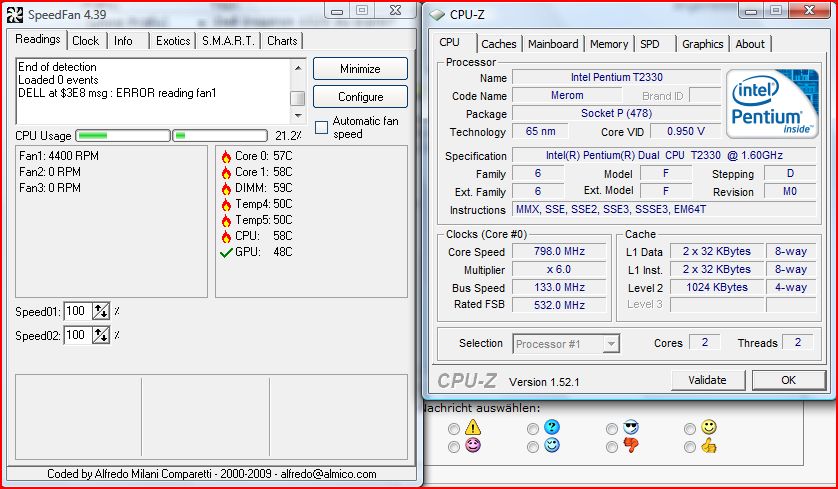The width and height of the screenshot is (838, 489).
Task: Click the green checkmark beside GPU temperature
Action: 226,252
